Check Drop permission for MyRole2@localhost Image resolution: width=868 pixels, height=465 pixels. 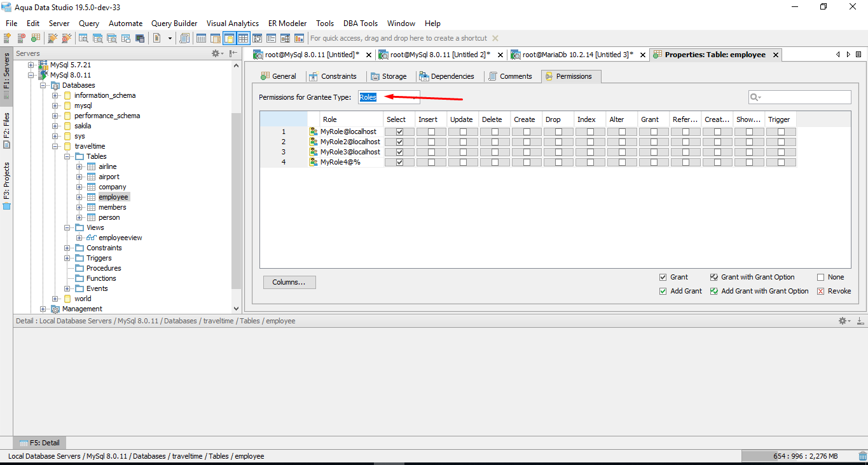tap(558, 142)
